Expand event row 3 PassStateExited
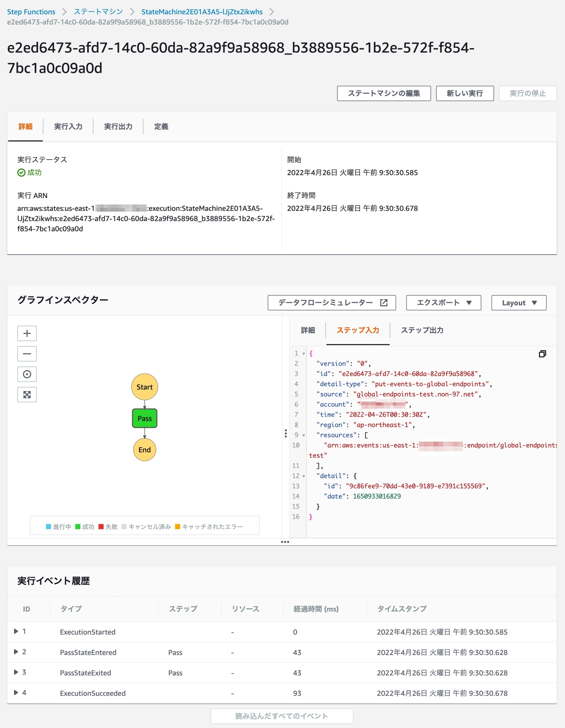Image resolution: width=565 pixels, height=728 pixels. [16, 672]
